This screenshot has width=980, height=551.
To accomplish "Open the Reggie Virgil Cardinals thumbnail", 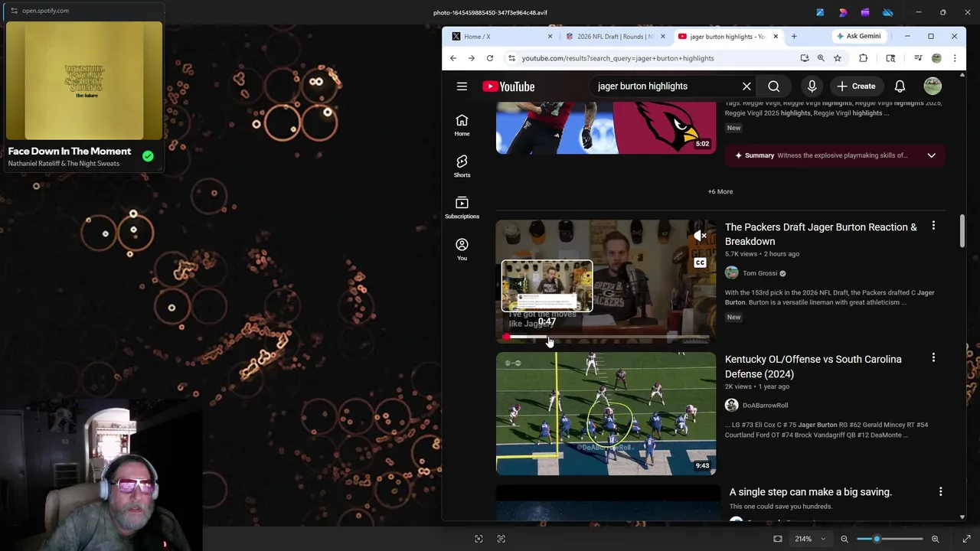I will point(606,128).
